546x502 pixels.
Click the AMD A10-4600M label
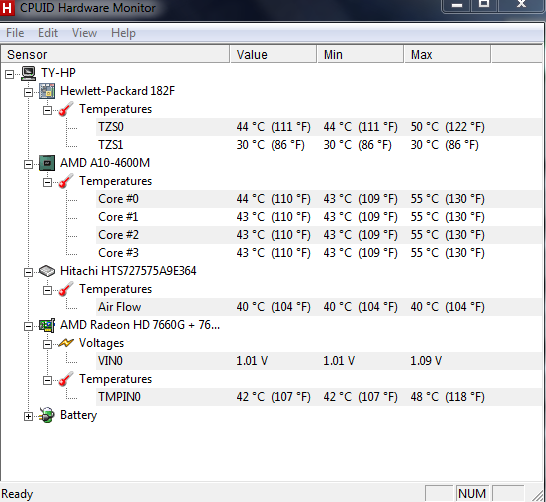click(x=105, y=163)
